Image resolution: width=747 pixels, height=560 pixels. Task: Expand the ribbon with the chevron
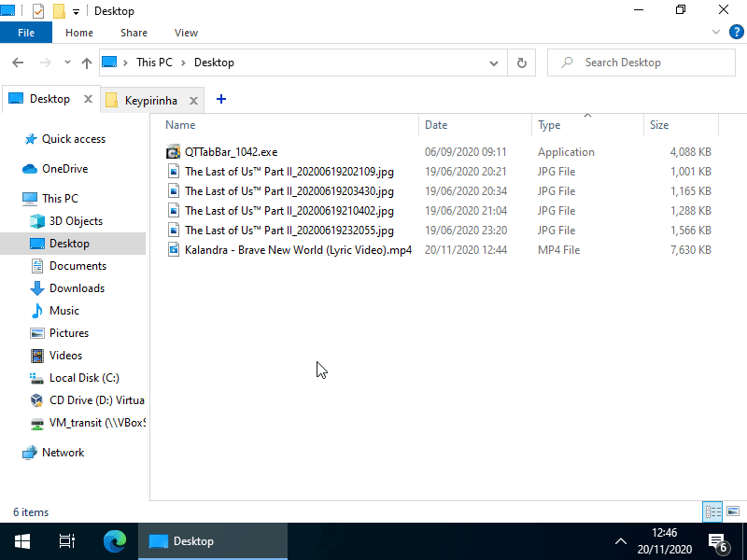tap(715, 32)
